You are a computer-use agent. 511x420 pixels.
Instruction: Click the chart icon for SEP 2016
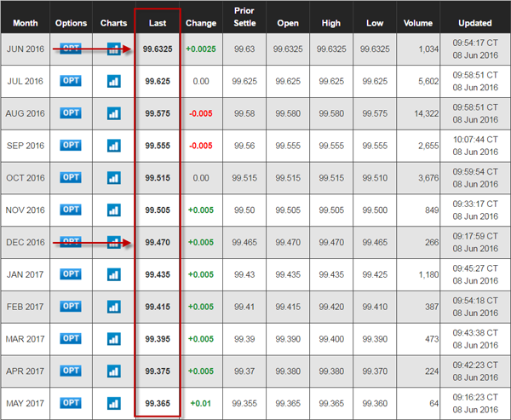tap(113, 146)
